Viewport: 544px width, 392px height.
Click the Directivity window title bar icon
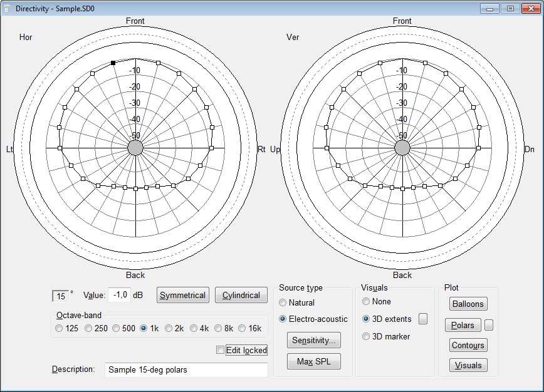coord(8,8)
